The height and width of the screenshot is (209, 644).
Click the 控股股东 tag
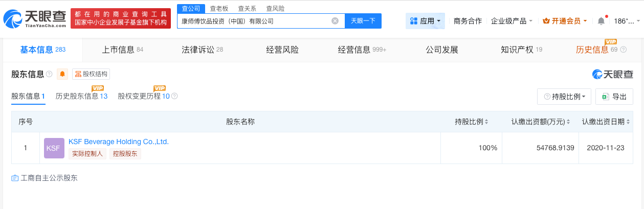point(126,154)
